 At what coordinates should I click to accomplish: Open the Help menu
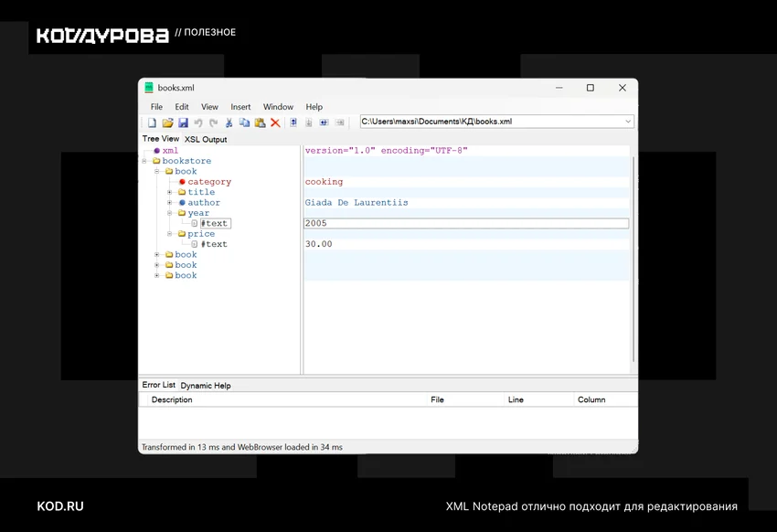[314, 107]
